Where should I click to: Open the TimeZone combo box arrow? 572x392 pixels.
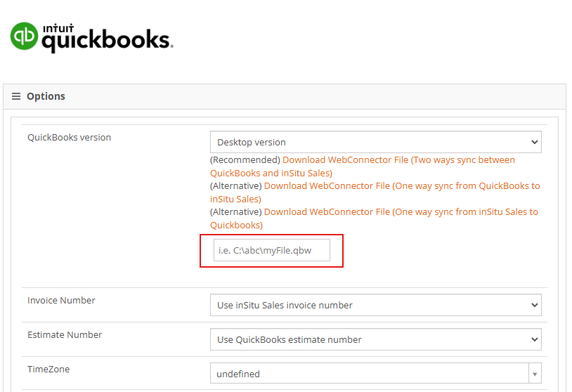535,374
